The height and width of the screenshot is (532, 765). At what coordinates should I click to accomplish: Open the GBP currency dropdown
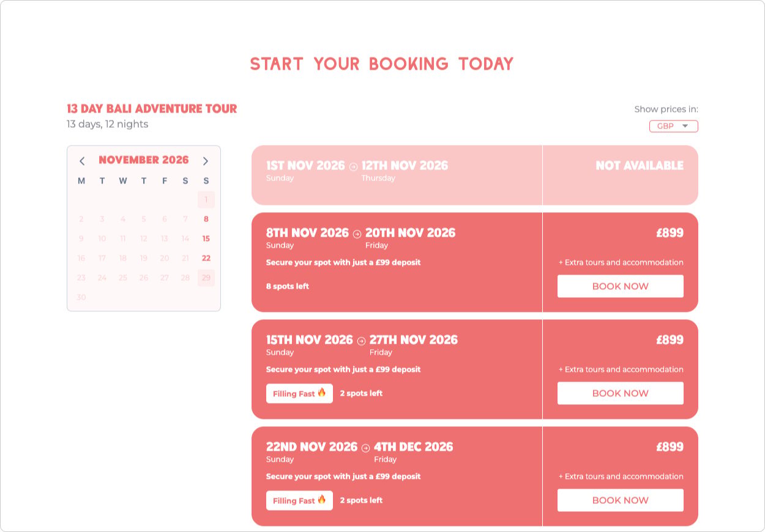pyautogui.click(x=673, y=126)
